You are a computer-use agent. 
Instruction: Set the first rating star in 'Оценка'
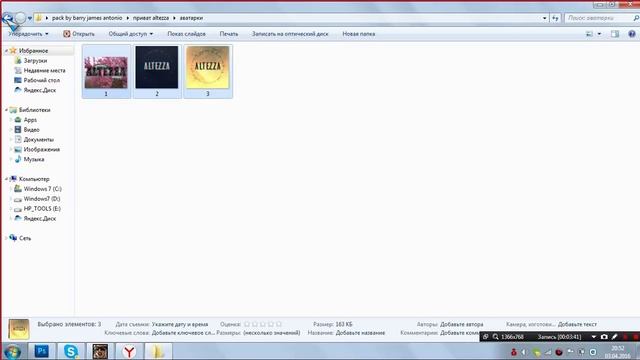247,324
